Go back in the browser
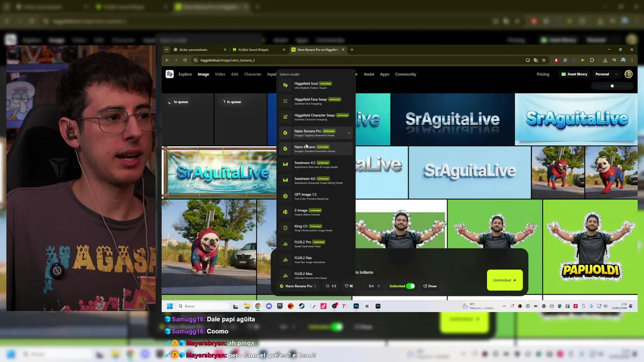Screen dimensions: 644x362 point(168,60)
